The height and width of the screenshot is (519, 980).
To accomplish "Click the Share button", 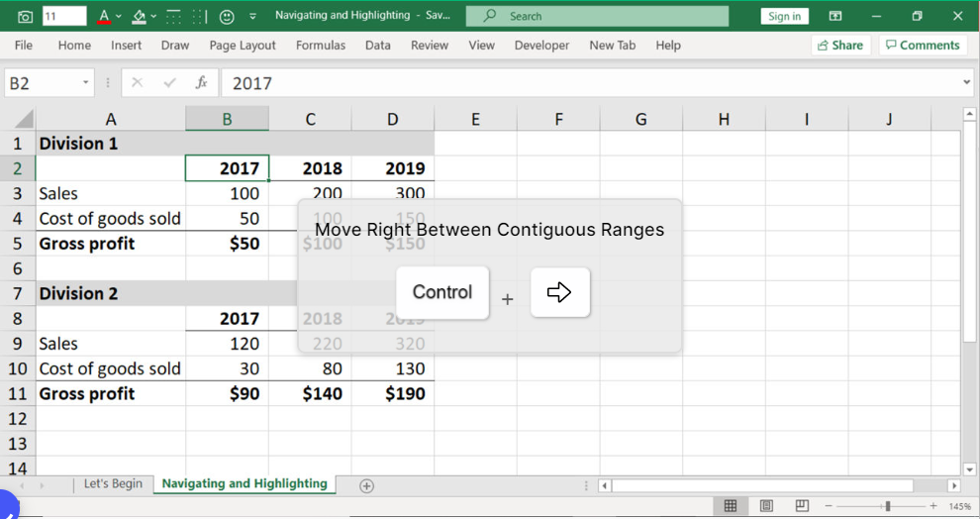I will click(840, 45).
